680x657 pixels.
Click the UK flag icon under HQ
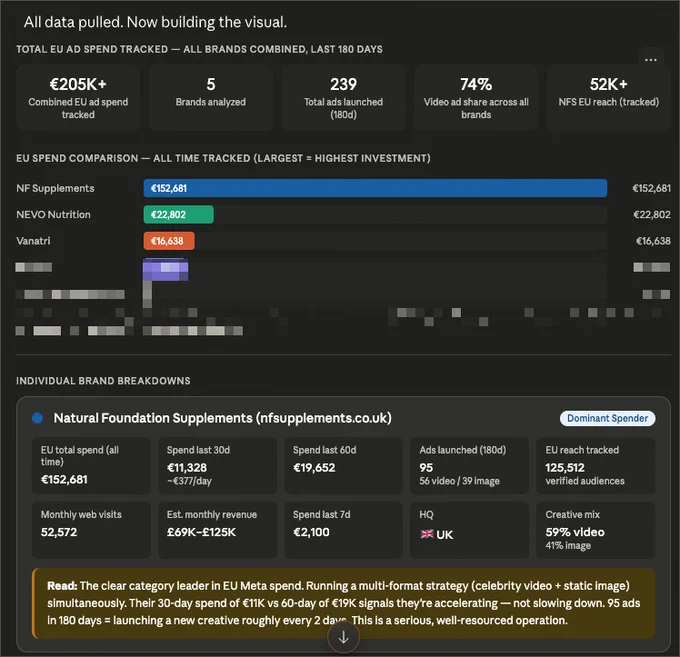pyautogui.click(x=427, y=534)
